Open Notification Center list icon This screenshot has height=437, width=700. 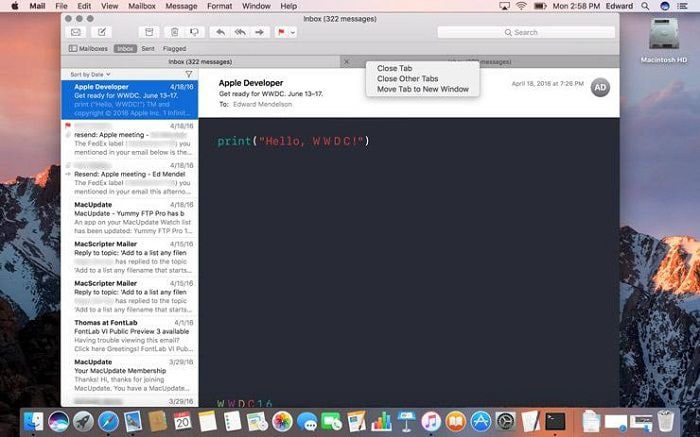point(682,6)
